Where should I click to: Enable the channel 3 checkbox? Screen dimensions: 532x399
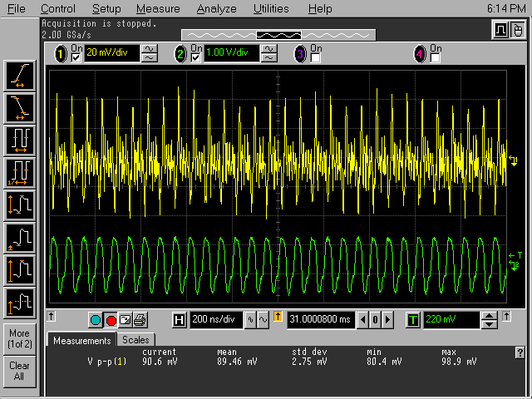point(316,57)
